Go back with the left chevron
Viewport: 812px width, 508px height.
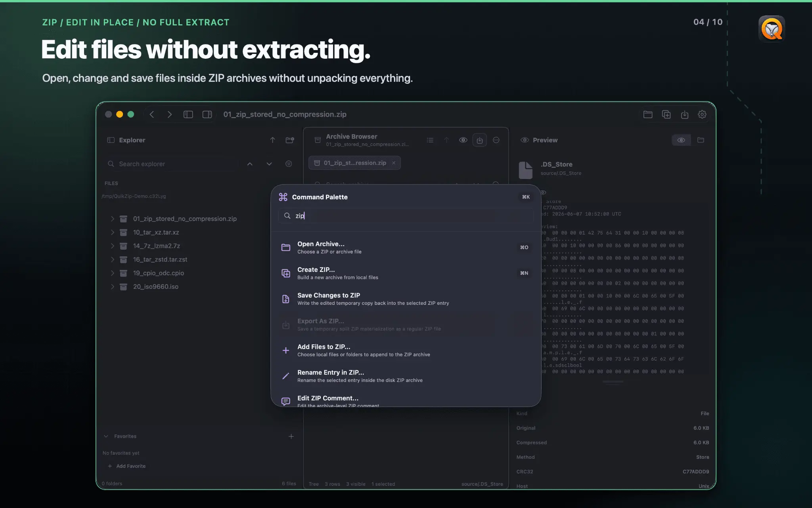152,114
